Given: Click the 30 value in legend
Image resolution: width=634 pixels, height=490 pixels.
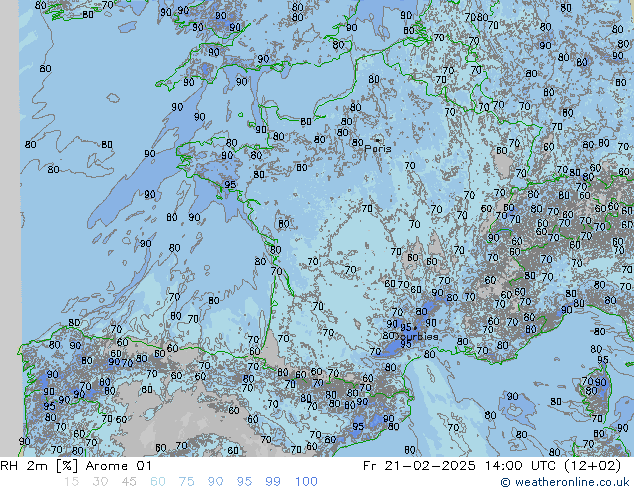Looking at the screenshot, I should (99, 482).
